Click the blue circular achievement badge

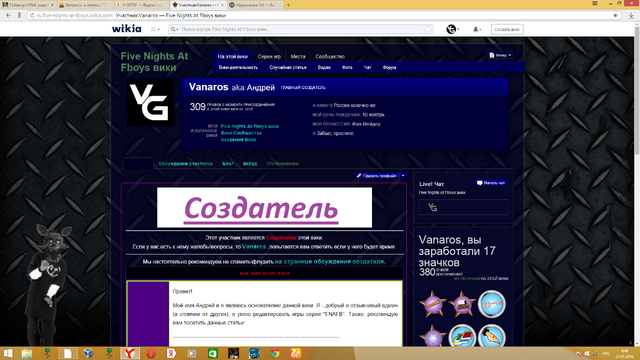491,304
